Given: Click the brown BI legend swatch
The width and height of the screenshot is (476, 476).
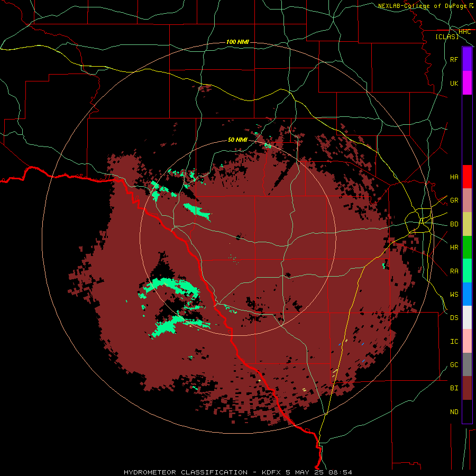Looking at the screenshot, I should (x=467, y=388).
